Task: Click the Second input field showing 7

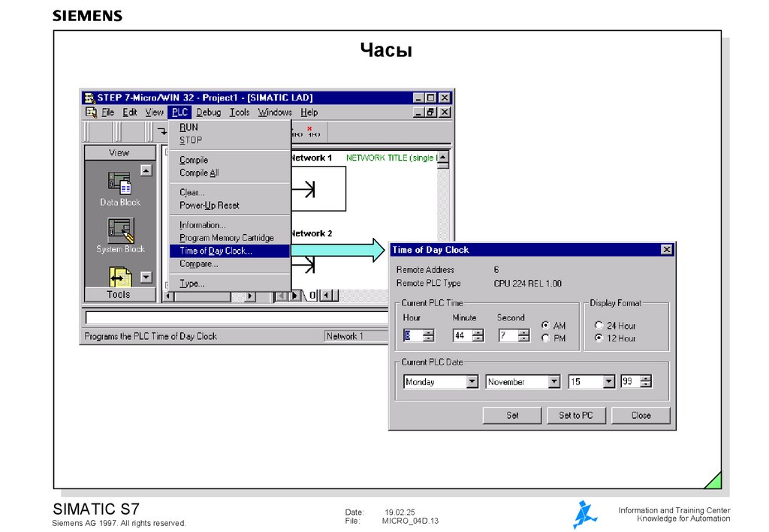Action: 508,335
